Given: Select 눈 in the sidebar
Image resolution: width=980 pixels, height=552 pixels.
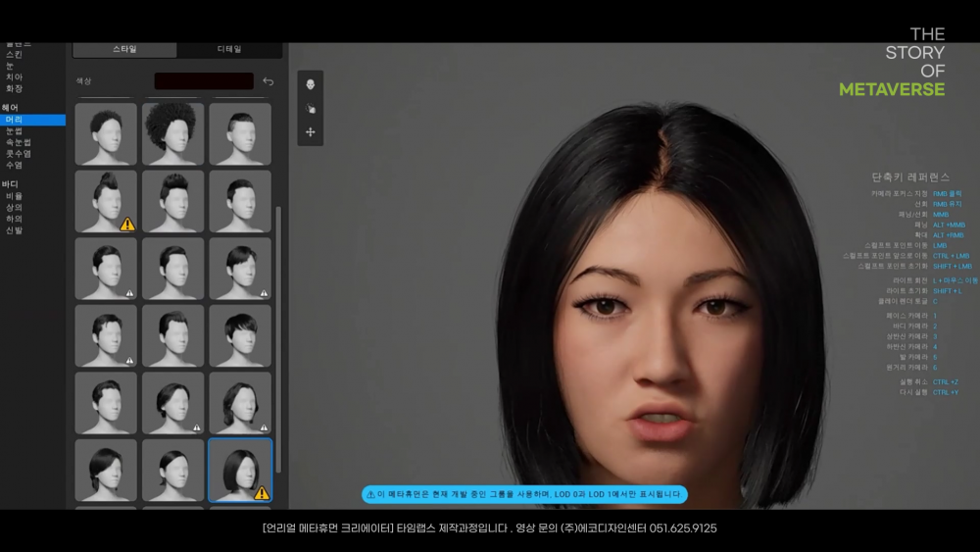Looking at the screenshot, I should [x=10, y=67].
